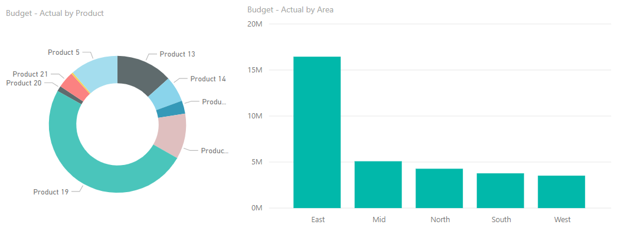Click the North axis label

pyautogui.click(x=440, y=220)
